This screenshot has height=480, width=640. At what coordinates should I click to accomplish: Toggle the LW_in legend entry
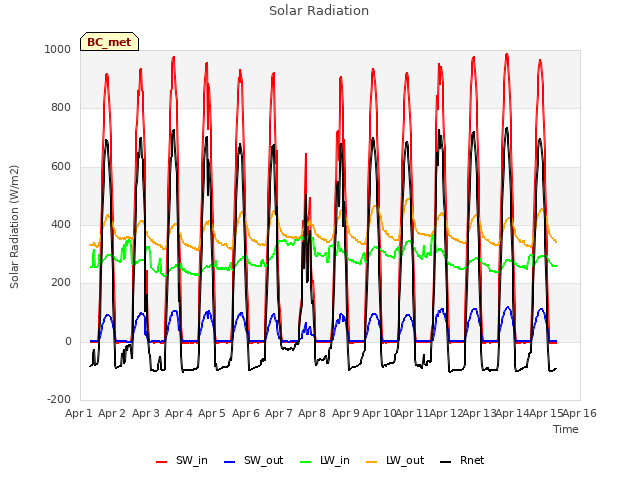click(325, 460)
